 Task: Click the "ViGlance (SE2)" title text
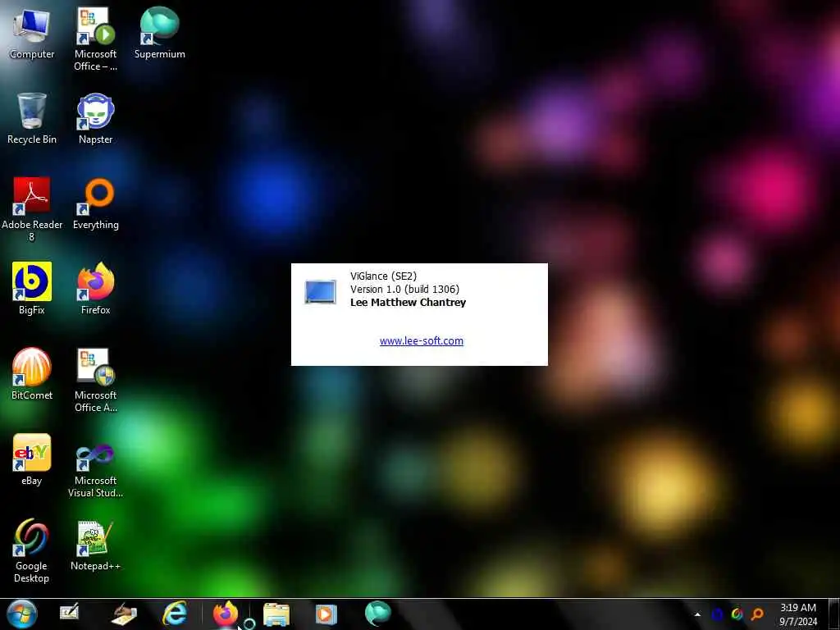point(383,276)
